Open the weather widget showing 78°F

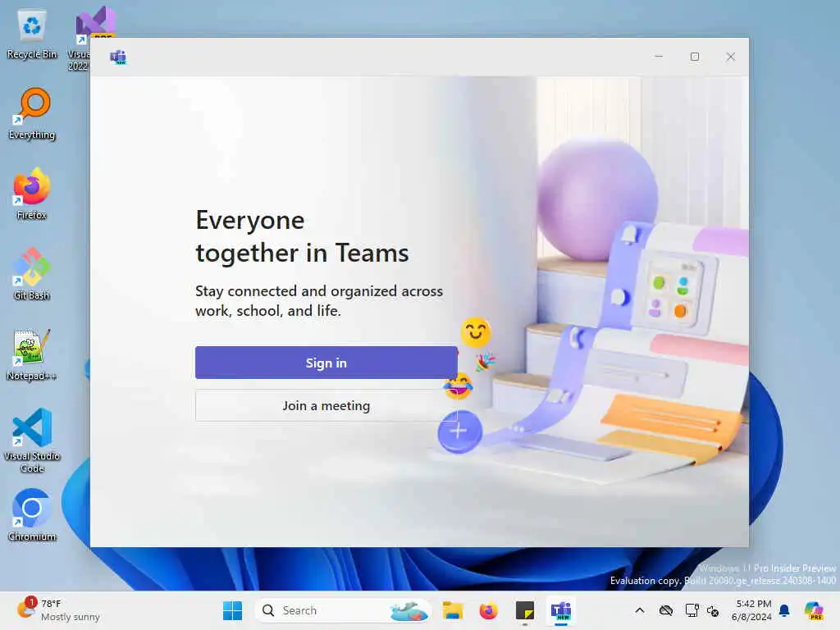pyautogui.click(x=58, y=610)
